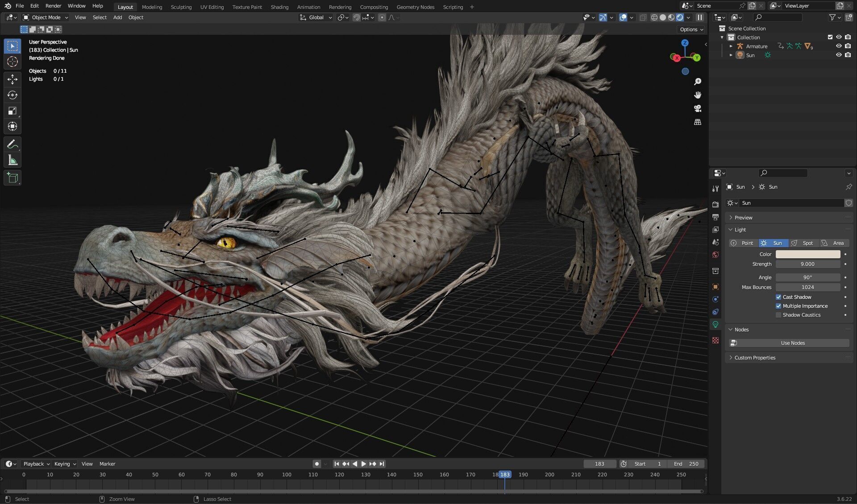857x504 pixels.
Task: Disable Armature in renders
Action: [848, 46]
